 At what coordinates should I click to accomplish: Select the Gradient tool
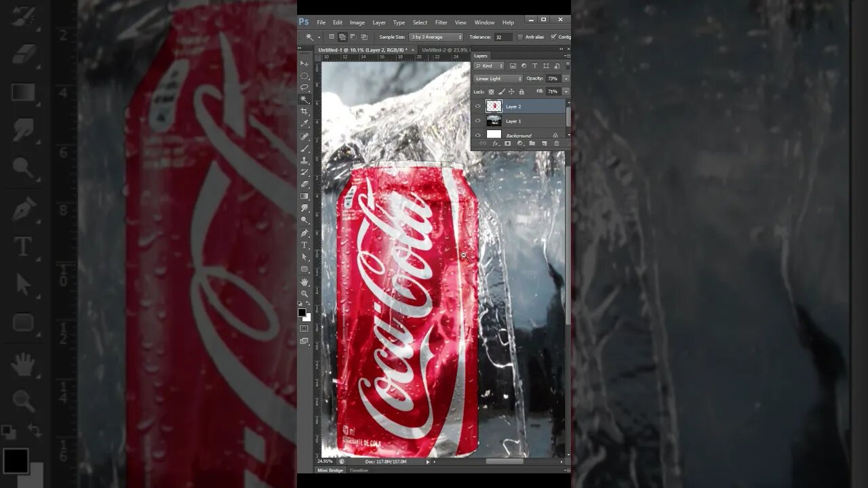pos(304,196)
